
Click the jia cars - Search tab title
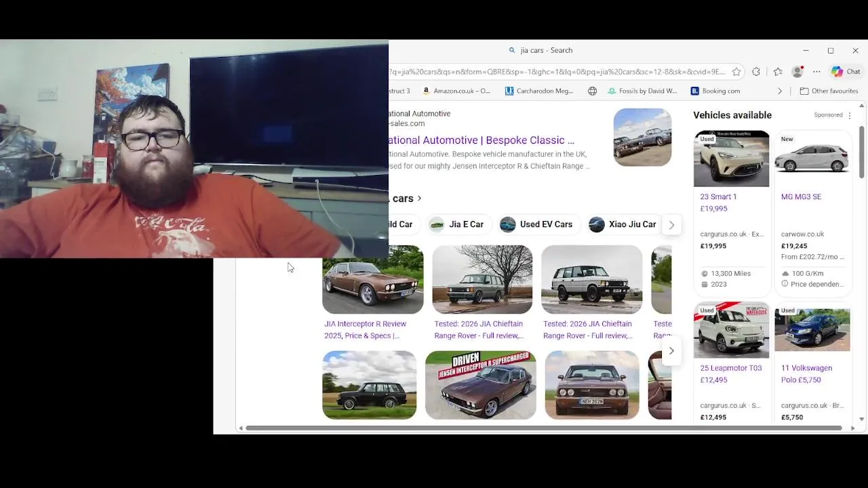pyautogui.click(x=546, y=50)
